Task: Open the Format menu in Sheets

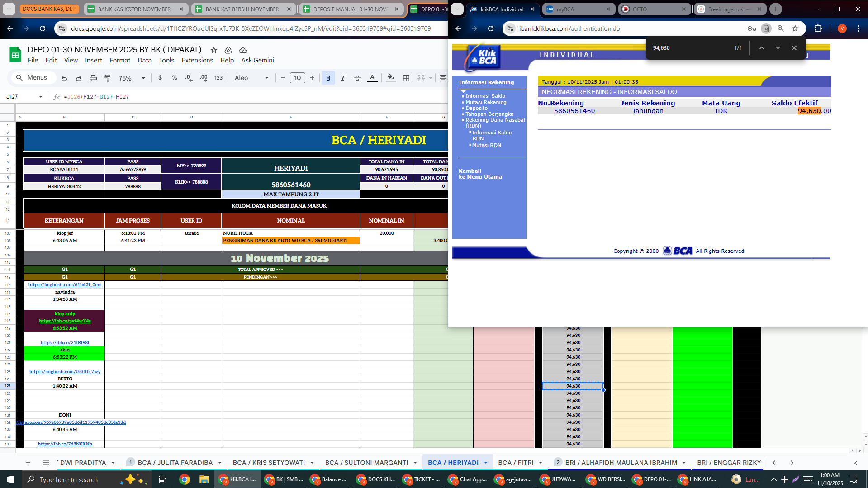Action: coord(120,60)
